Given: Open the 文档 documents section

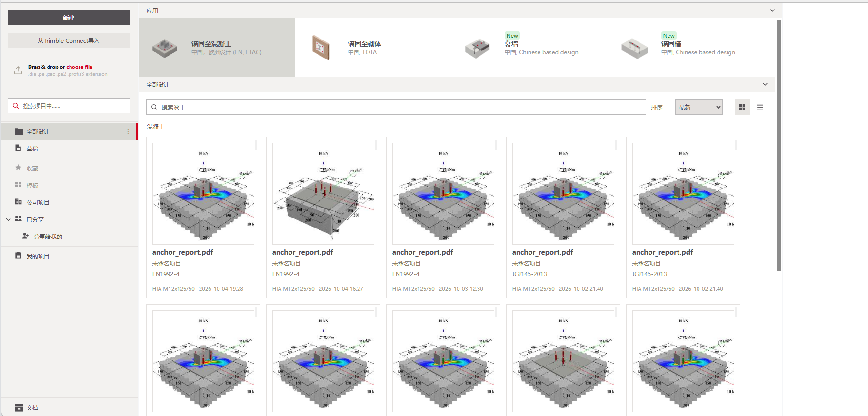Looking at the screenshot, I should 69,407.
